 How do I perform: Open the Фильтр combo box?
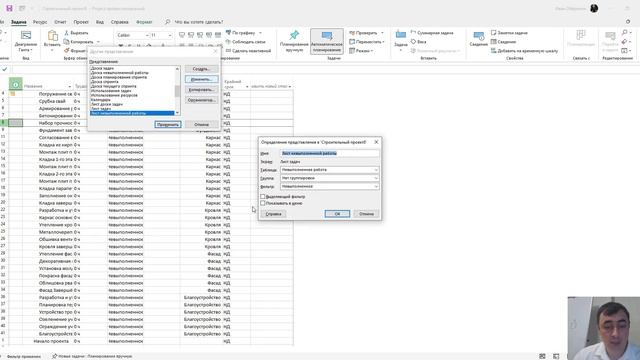[329, 187]
